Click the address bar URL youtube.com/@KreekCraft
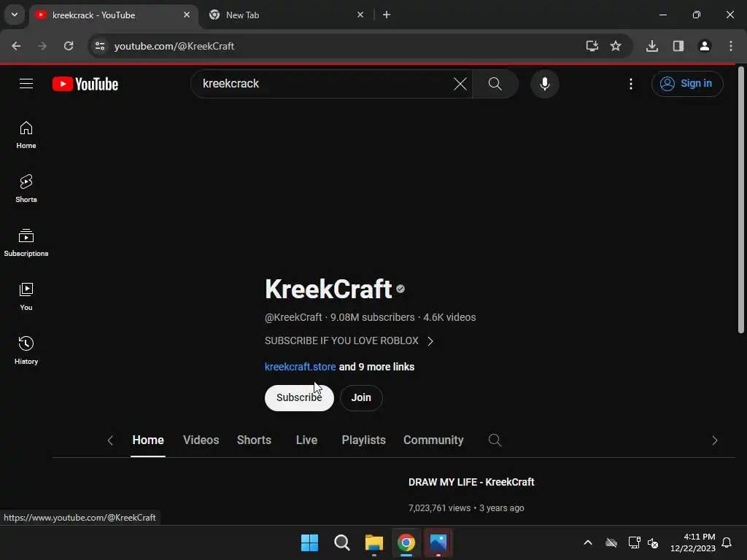747x560 pixels. (x=174, y=46)
